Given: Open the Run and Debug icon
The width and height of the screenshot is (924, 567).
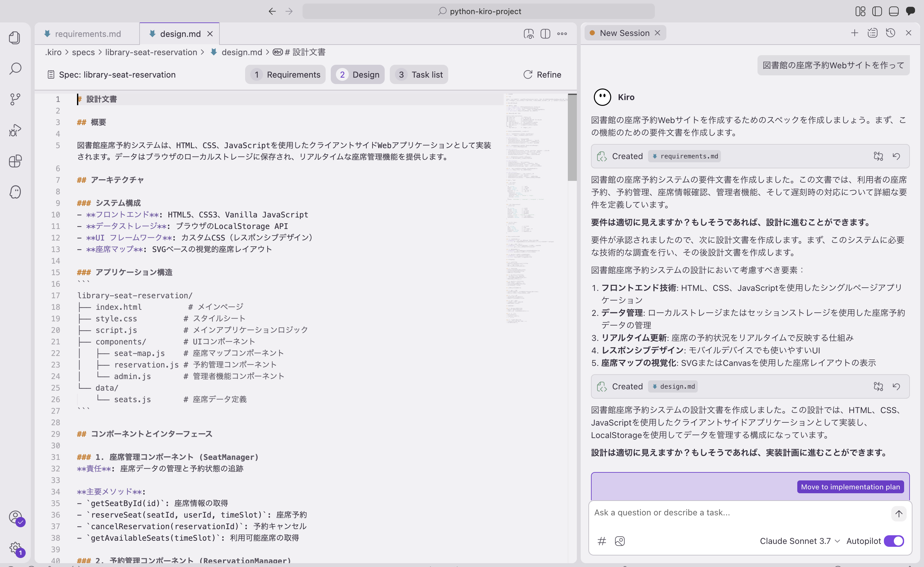Looking at the screenshot, I should click(x=15, y=130).
